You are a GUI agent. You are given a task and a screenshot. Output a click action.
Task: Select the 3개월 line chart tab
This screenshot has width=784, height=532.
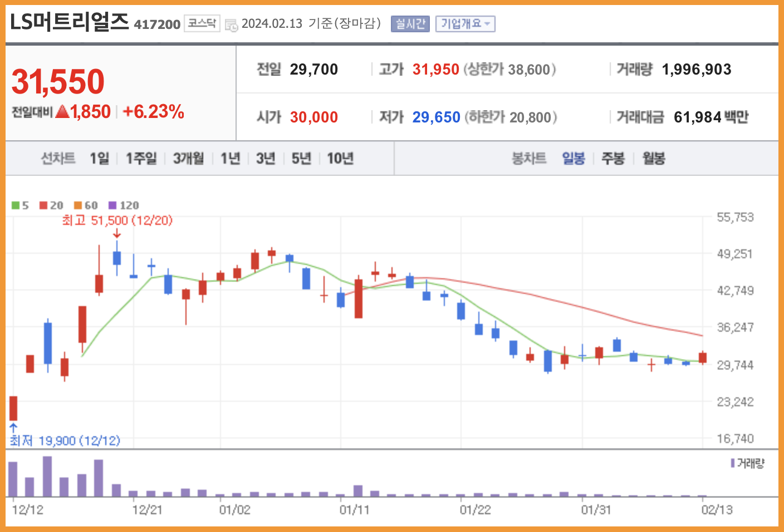(189, 159)
